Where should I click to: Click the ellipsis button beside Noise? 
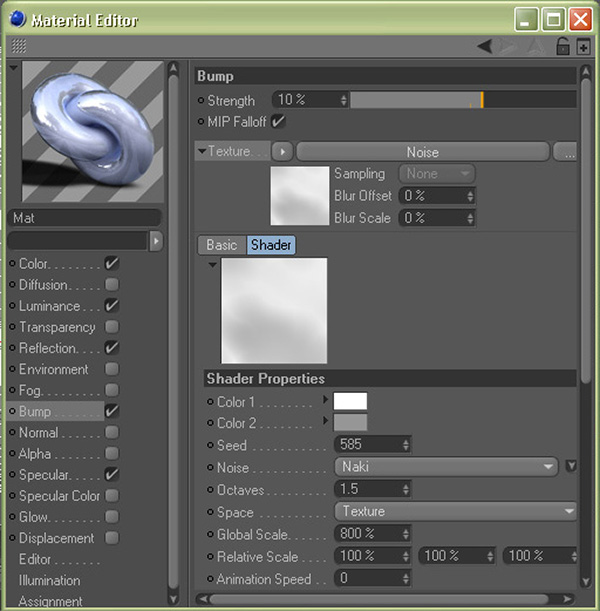[x=566, y=152]
